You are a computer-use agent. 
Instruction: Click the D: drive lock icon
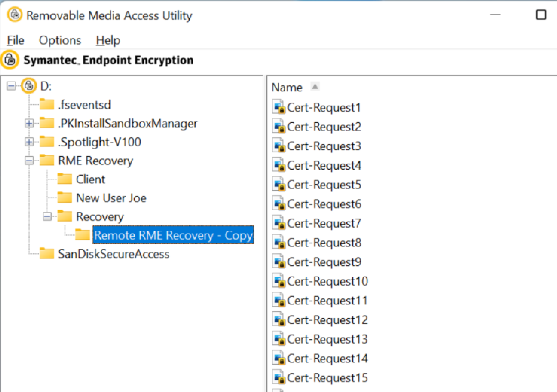29,86
